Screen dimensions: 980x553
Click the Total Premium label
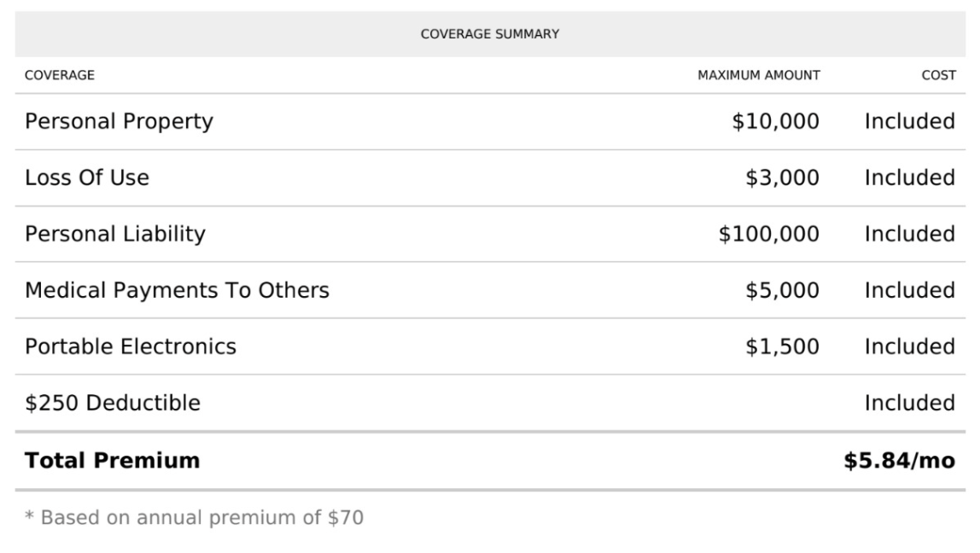[112, 461]
